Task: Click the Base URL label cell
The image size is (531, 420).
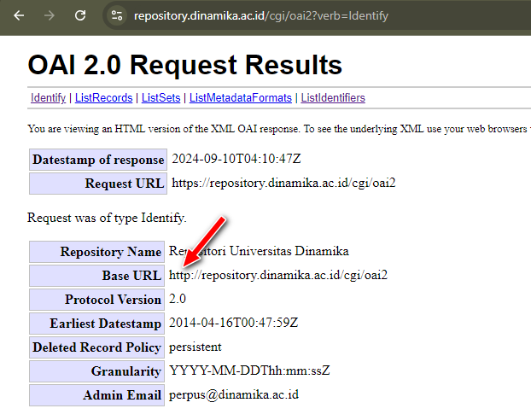Action: pos(96,276)
